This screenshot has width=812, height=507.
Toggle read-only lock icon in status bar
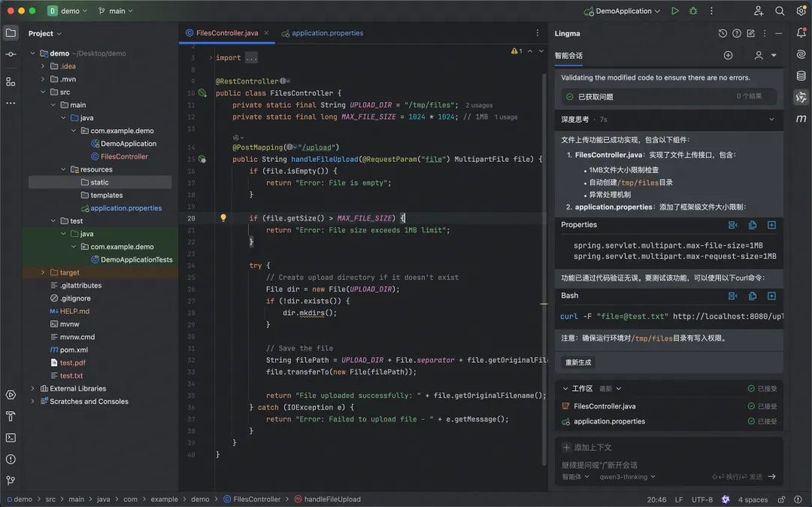781,499
